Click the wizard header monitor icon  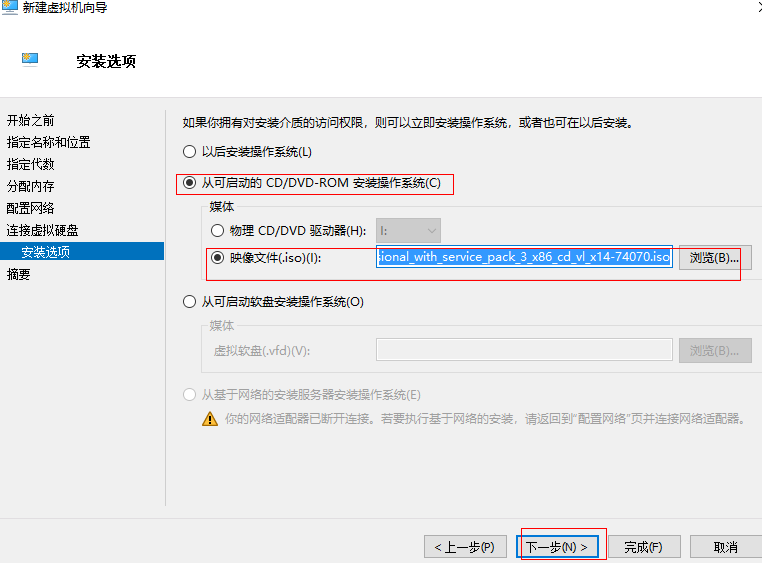(30, 60)
